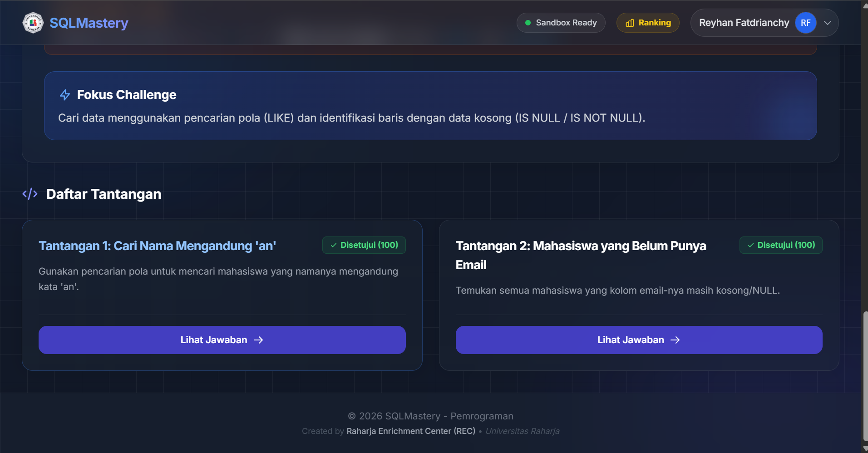Viewport: 868px width, 453px height.
Task: Click the bar chart icon in Ranking
Action: (x=630, y=23)
